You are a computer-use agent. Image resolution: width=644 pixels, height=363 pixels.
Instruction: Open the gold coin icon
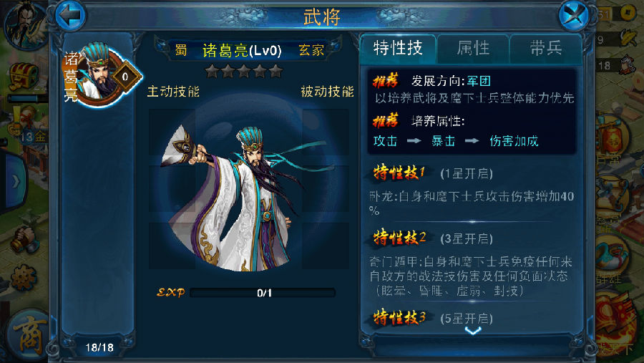pyautogui.click(x=628, y=14)
